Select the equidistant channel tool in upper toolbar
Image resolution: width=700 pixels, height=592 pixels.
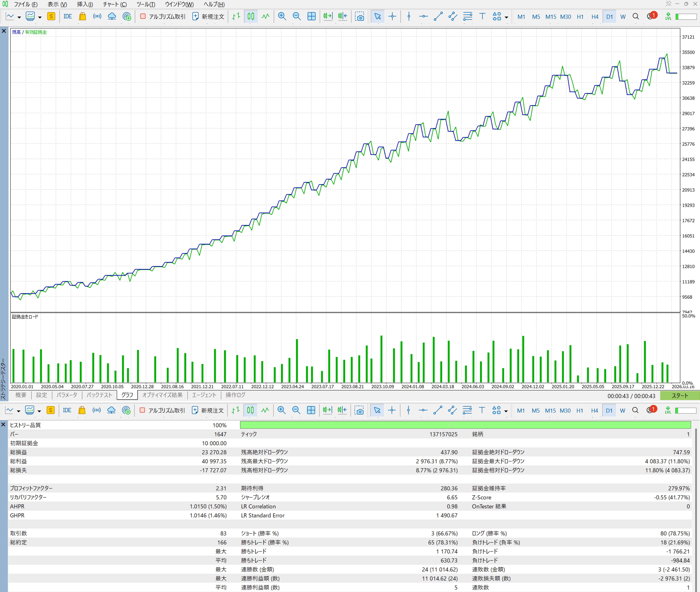(x=453, y=16)
